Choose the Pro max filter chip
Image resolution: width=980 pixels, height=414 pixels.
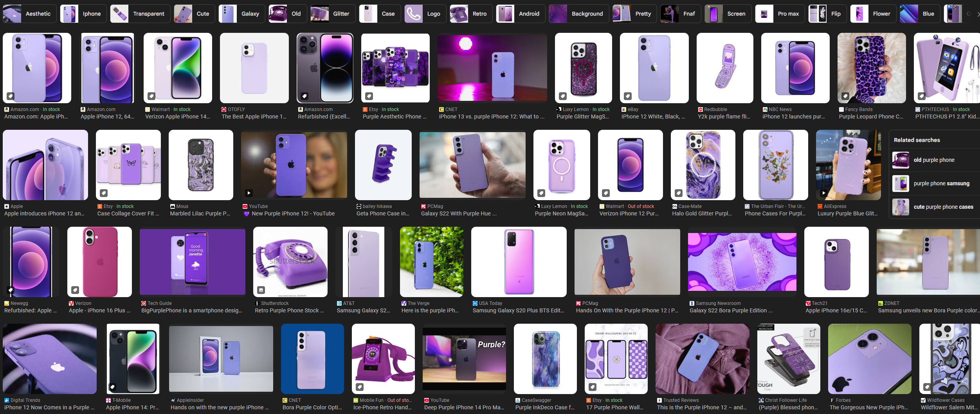pos(780,14)
